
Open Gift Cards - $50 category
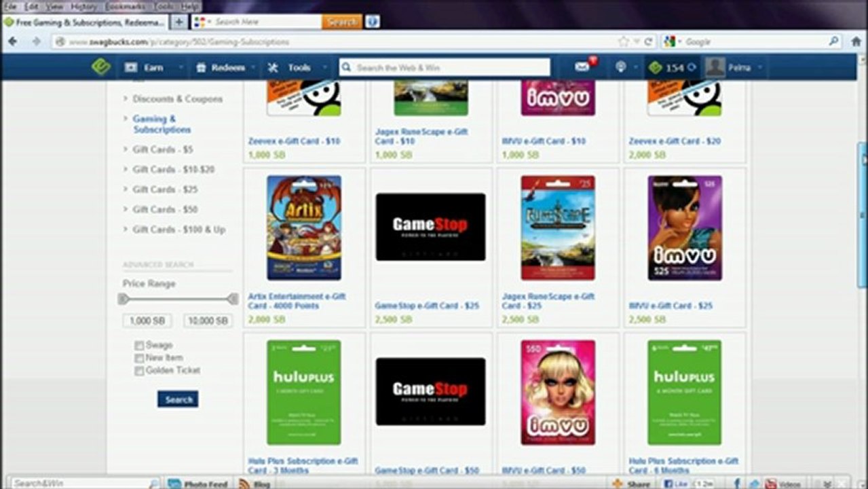click(165, 210)
